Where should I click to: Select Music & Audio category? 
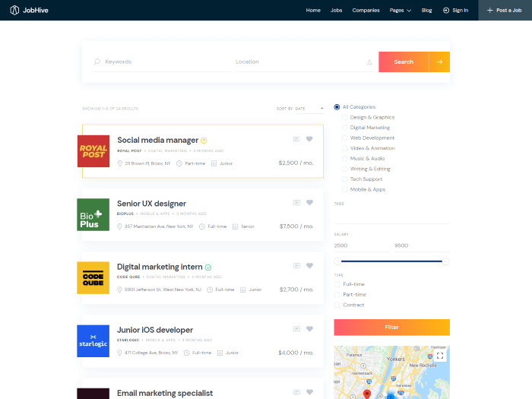pyautogui.click(x=344, y=159)
